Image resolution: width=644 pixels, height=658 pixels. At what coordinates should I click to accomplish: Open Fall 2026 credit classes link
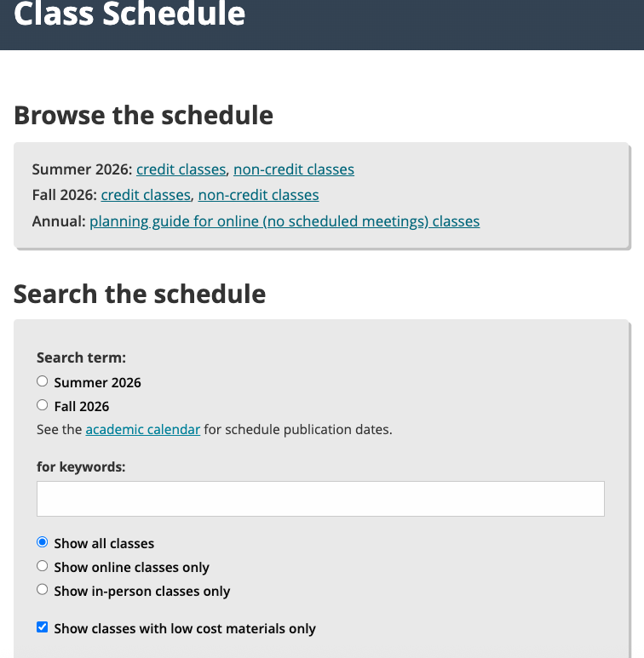pyautogui.click(x=146, y=195)
